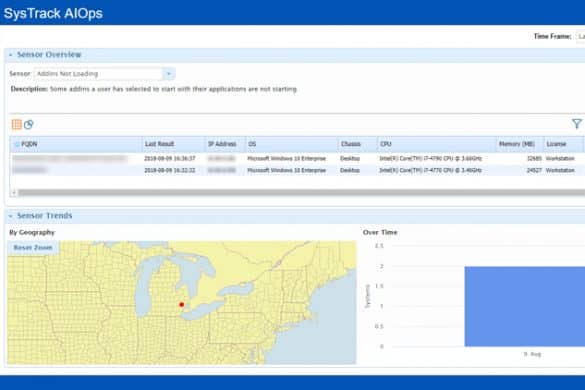Open the filter funnel icon
The width and height of the screenshot is (585, 390).
pyautogui.click(x=577, y=124)
